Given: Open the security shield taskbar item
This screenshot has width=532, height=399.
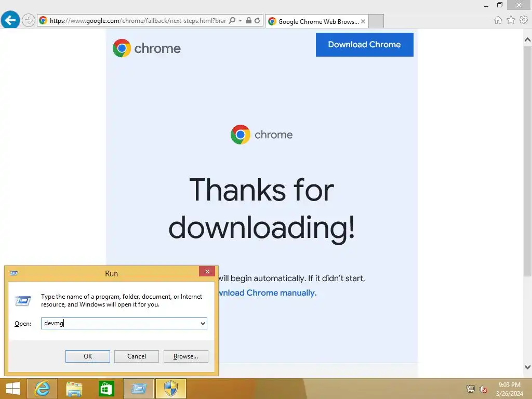Looking at the screenshot, I should 170,389.
